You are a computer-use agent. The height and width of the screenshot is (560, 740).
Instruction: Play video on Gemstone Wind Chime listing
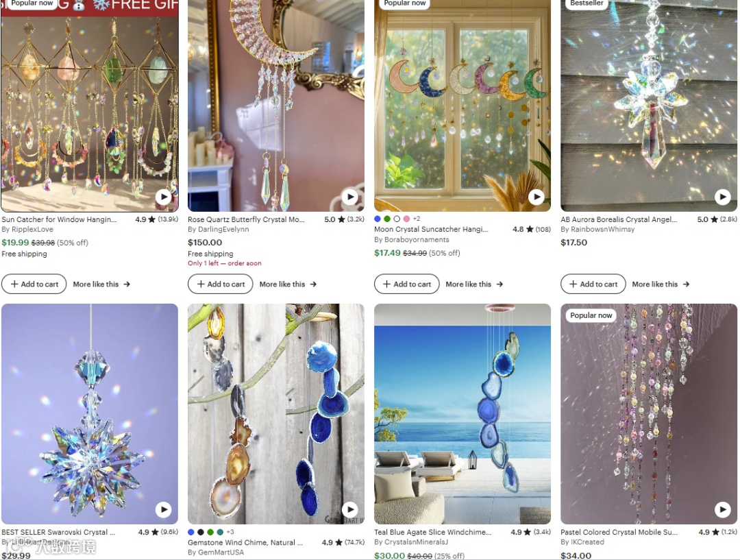point(349,509)
